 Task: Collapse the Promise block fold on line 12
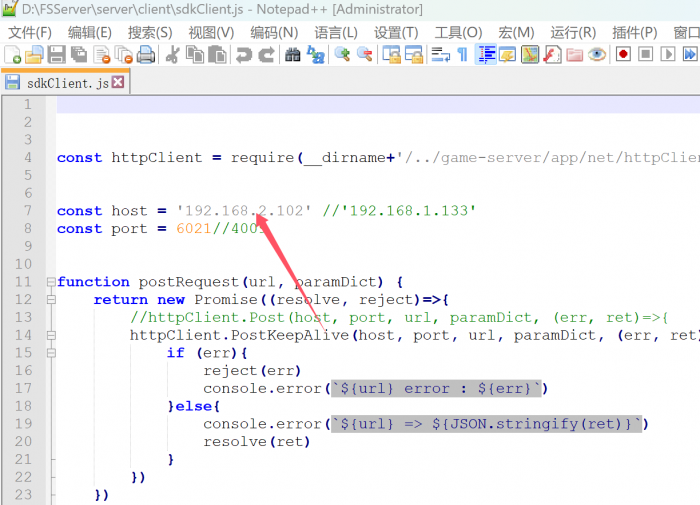[49, 300]
